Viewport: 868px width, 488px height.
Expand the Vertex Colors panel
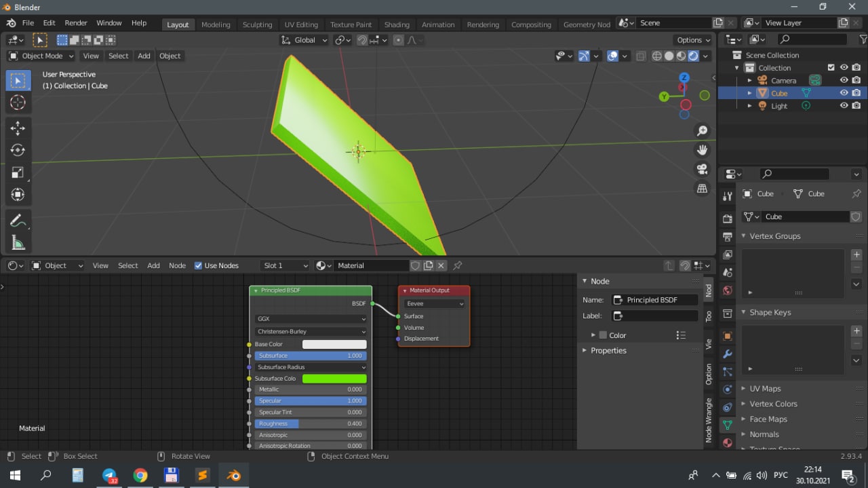click(x=773, y=404)
